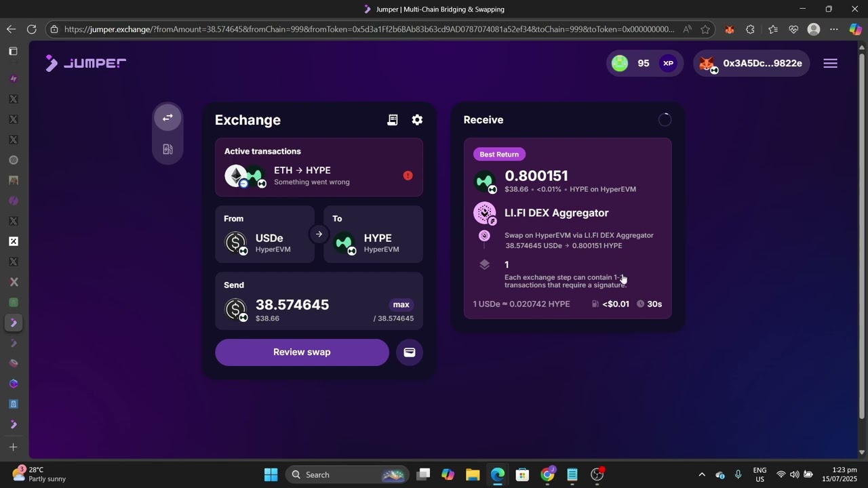Open weather widget 28°C Partly sunny
Screen dimensions: 868x488
pyautogui.click(x=39, y=474)
